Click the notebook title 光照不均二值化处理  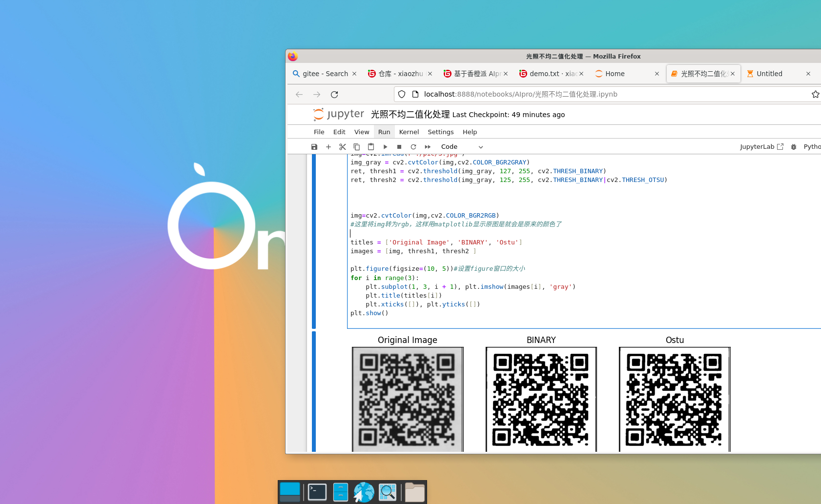pyautogui.click(x=410, y=114)
